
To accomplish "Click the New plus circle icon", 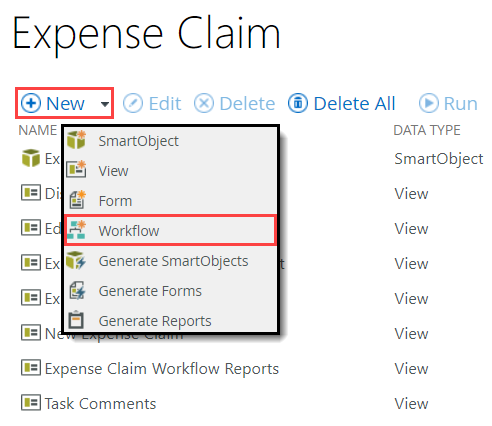I will tap(31, 103).
